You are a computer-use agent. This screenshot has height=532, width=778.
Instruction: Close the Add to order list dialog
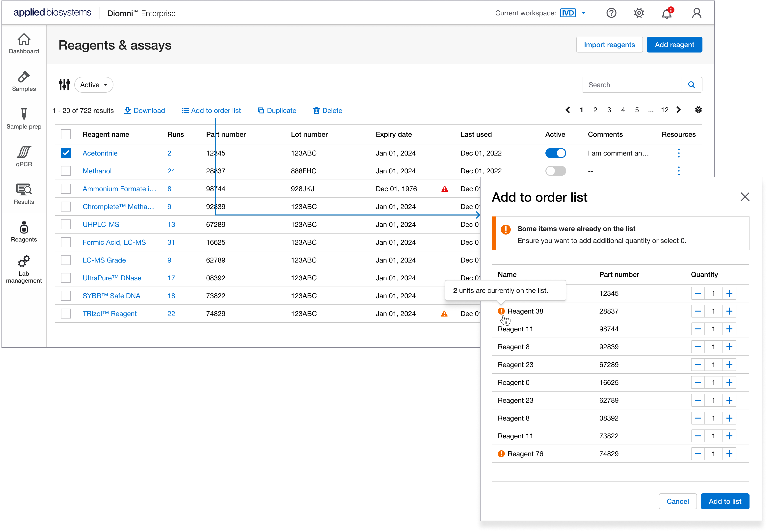(x=745, y=197)
